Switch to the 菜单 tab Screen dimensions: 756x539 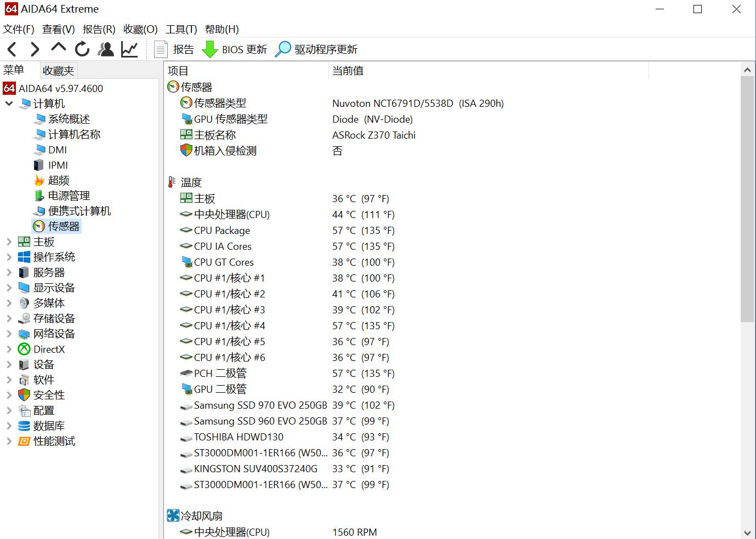(x=14, y=70)
